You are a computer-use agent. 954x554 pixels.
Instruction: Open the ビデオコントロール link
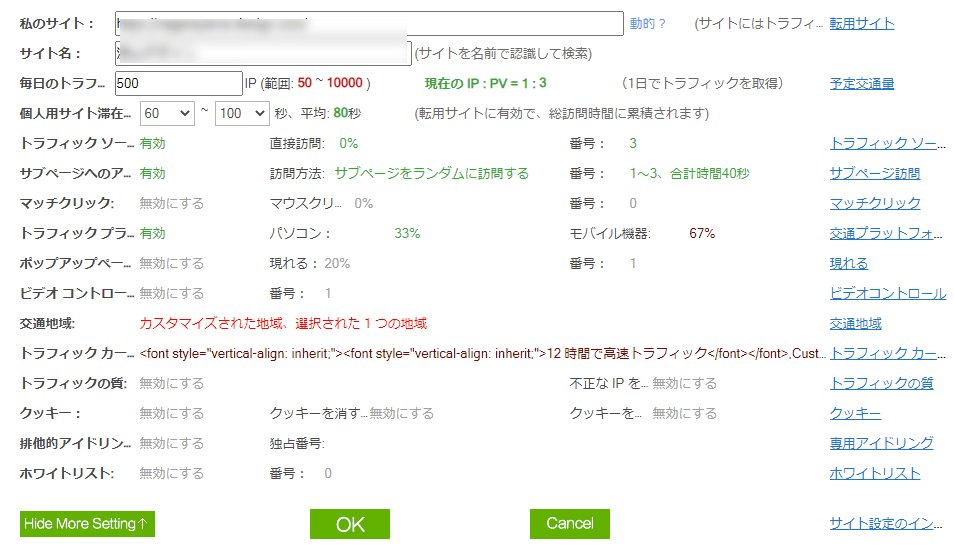(887, 293)
